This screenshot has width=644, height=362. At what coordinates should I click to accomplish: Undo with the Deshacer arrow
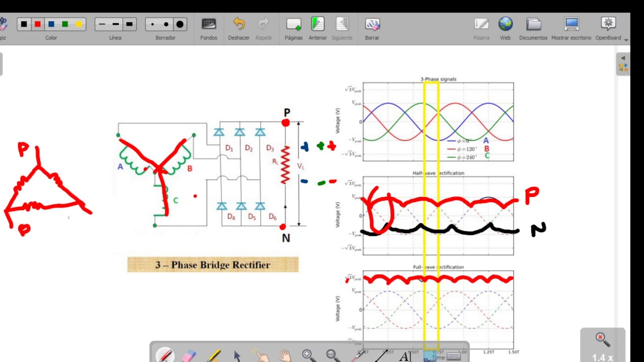pos(239,29)
